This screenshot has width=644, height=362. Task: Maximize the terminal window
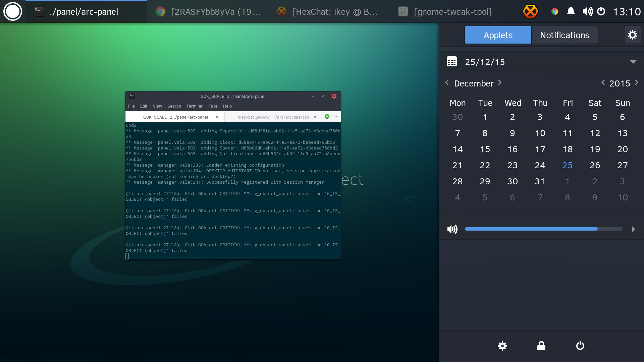tap(323, 96)
